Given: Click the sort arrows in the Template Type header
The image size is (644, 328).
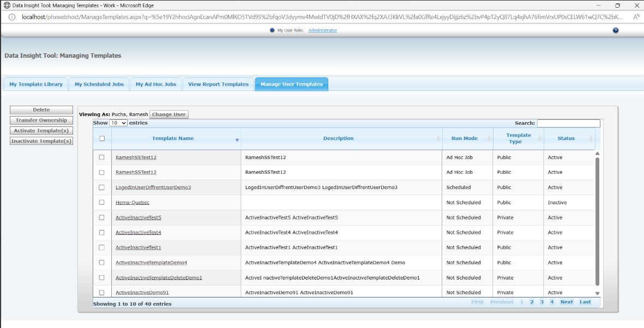Looking at the screenshot, I should pyautogui.click(x=540, y=139).
